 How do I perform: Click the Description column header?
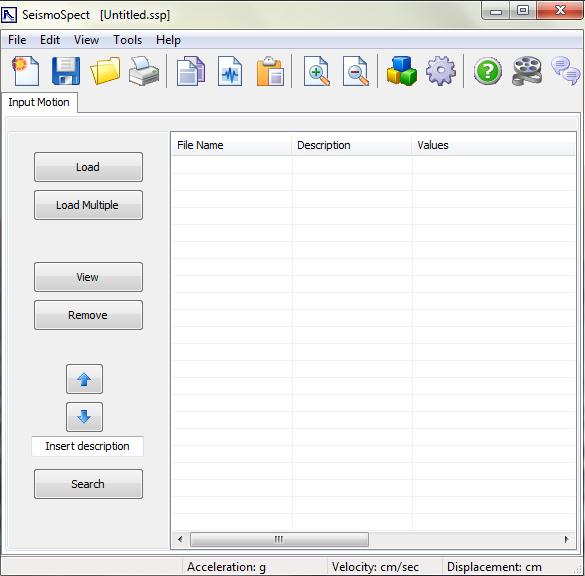pos(351,145)
